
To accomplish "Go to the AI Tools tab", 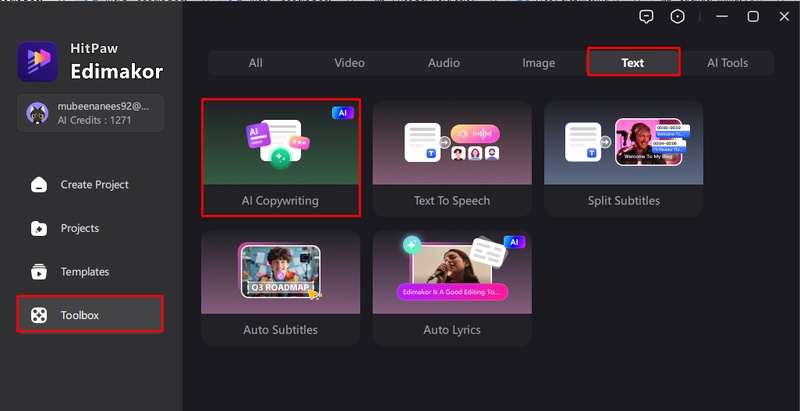I will click(x=727, y=63).
